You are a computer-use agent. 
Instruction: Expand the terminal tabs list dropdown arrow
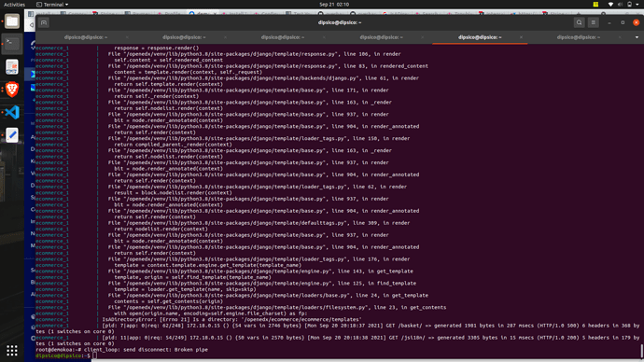coord(637,37)
